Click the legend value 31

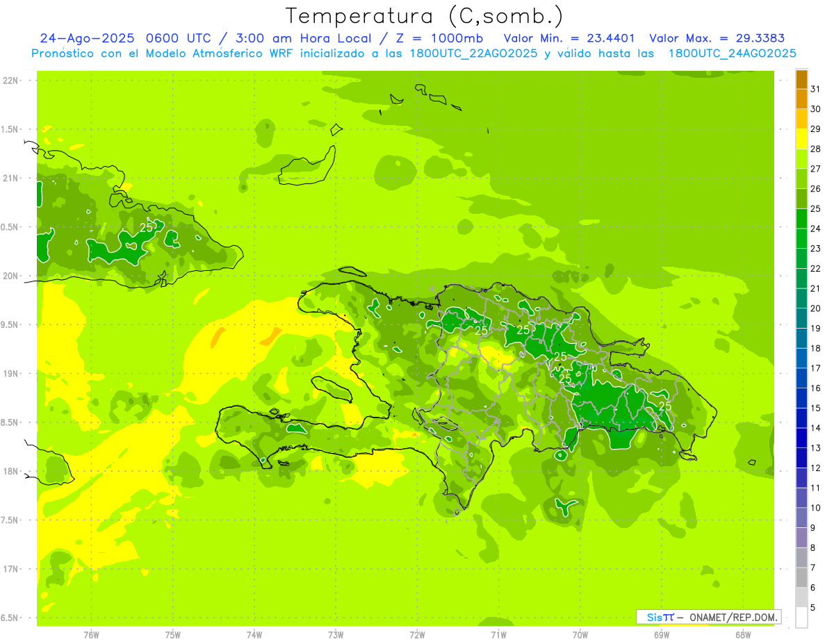pyautogui.click(x=815, y=89)
